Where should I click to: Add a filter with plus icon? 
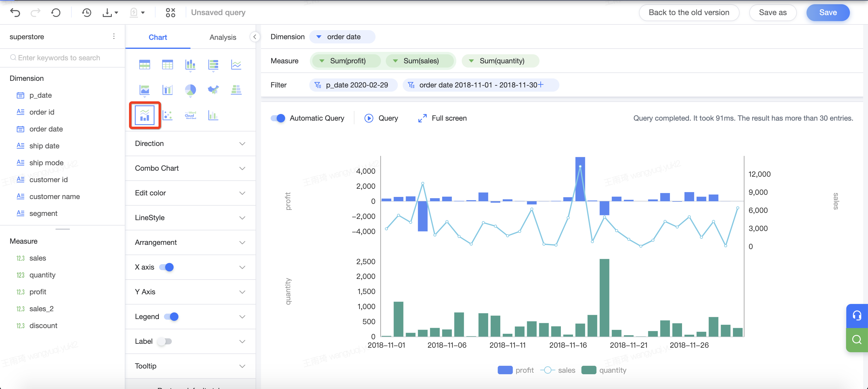tap(540, 85)
